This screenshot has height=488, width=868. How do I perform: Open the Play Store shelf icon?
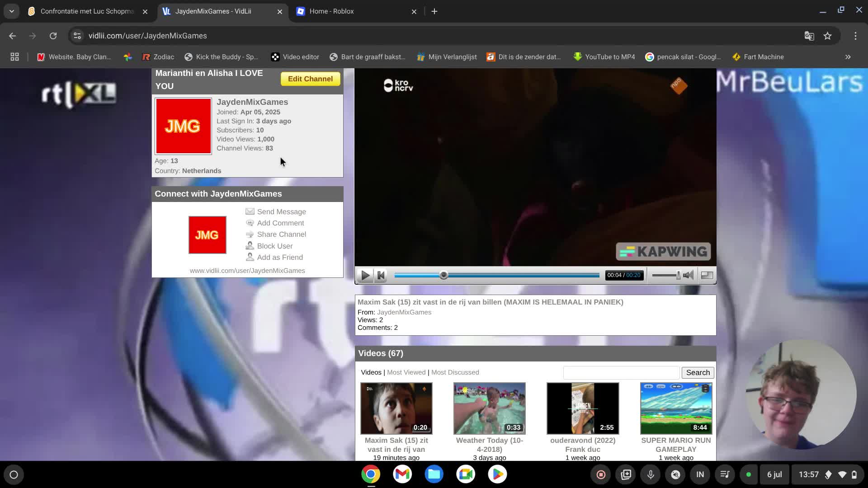pyautogui.click(x=497, y=474)
